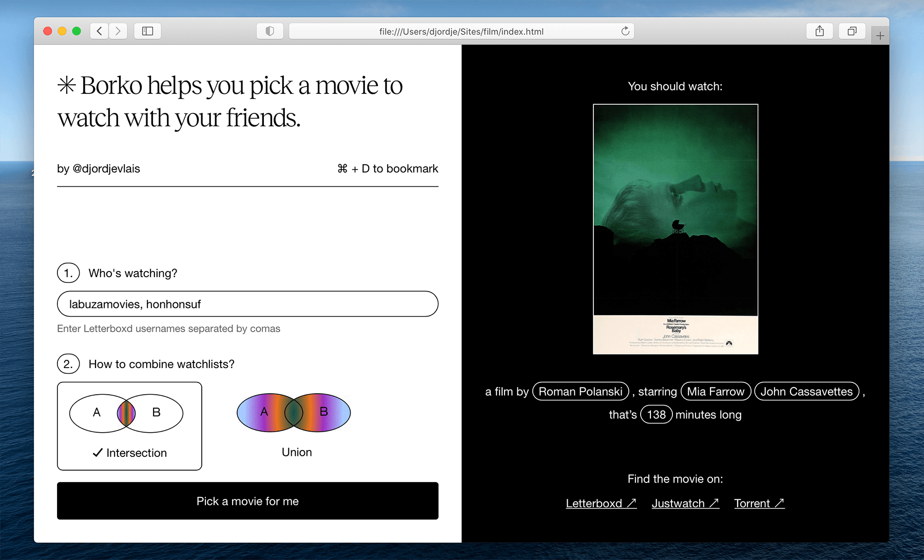Viewport: 924px width, 560px height.
Task: Open a new tab with the plus icon
Action: (880, 34)
